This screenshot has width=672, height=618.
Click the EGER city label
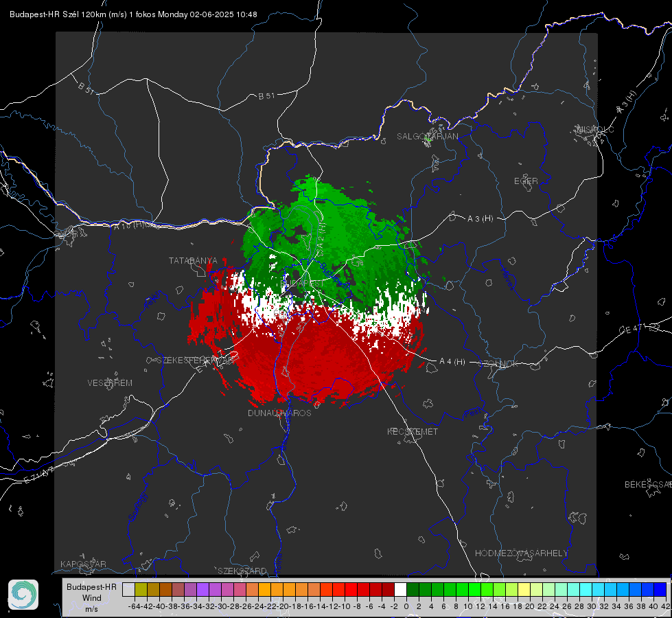coord(526,181)
